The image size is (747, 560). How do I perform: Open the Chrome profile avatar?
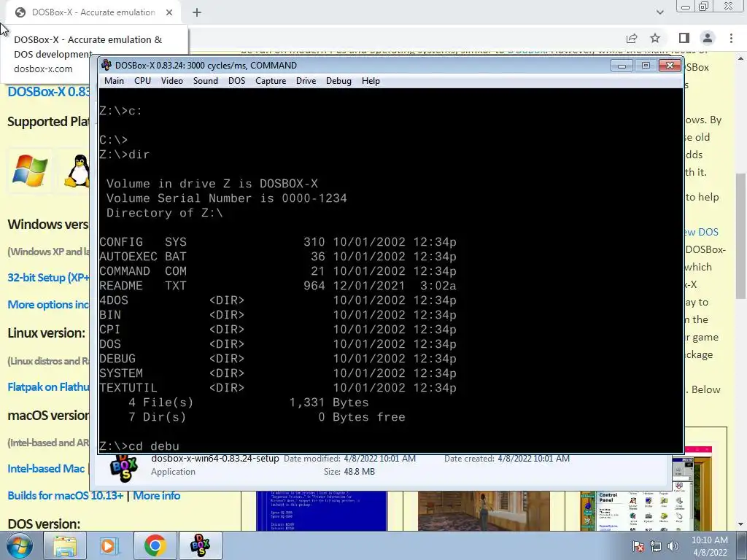point(708,38)
